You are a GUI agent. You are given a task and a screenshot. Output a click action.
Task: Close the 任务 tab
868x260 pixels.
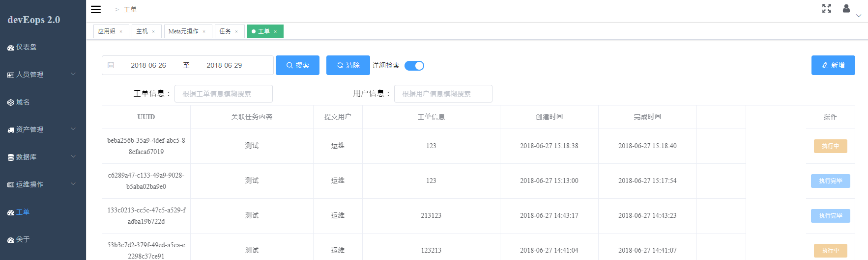(x=236, y=32)
